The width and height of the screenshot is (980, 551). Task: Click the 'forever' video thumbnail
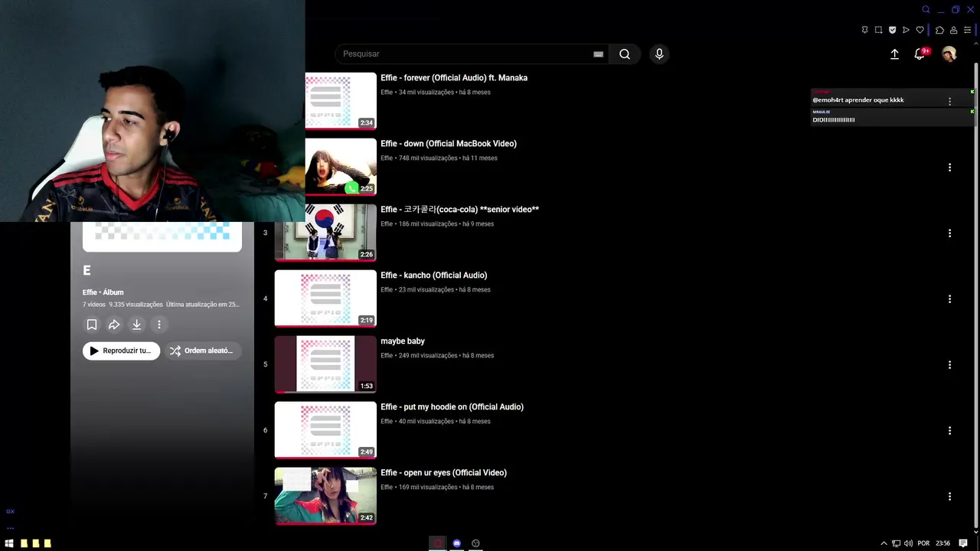click(341, 101)
